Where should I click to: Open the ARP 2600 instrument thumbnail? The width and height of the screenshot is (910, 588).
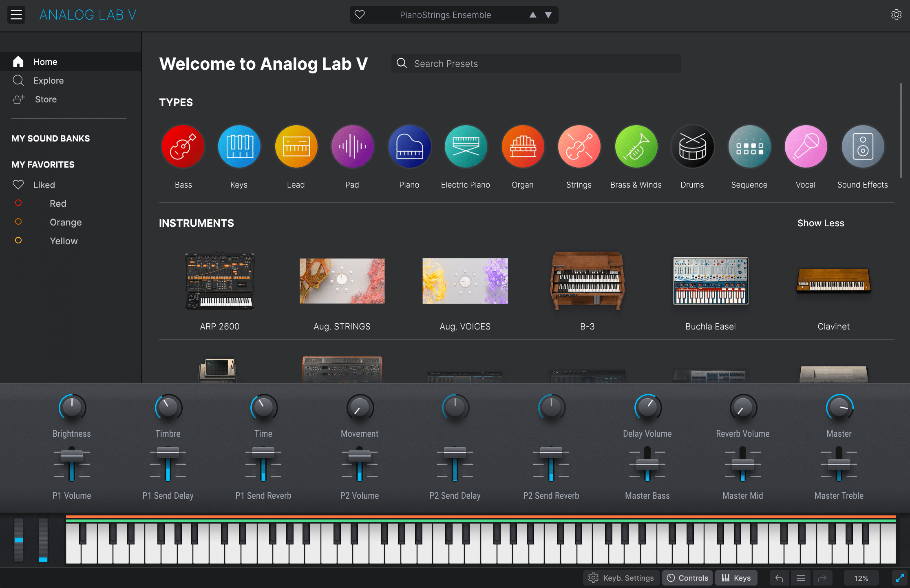(x=220, y=281)
